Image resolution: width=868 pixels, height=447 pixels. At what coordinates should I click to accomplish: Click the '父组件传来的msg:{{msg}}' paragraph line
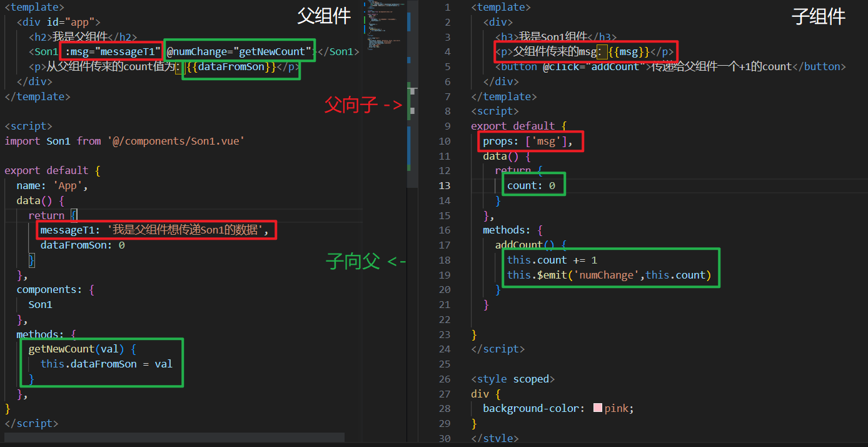584,51
